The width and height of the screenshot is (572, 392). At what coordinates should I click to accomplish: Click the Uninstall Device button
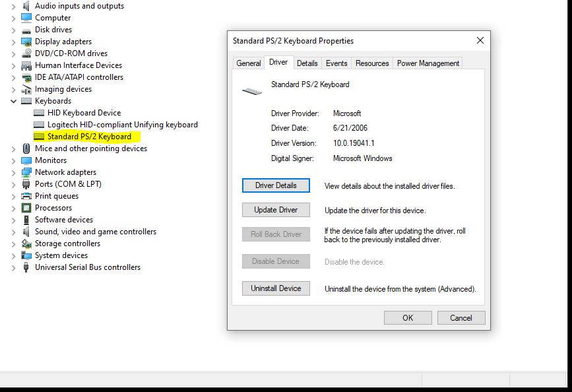(x=276, y=288)
